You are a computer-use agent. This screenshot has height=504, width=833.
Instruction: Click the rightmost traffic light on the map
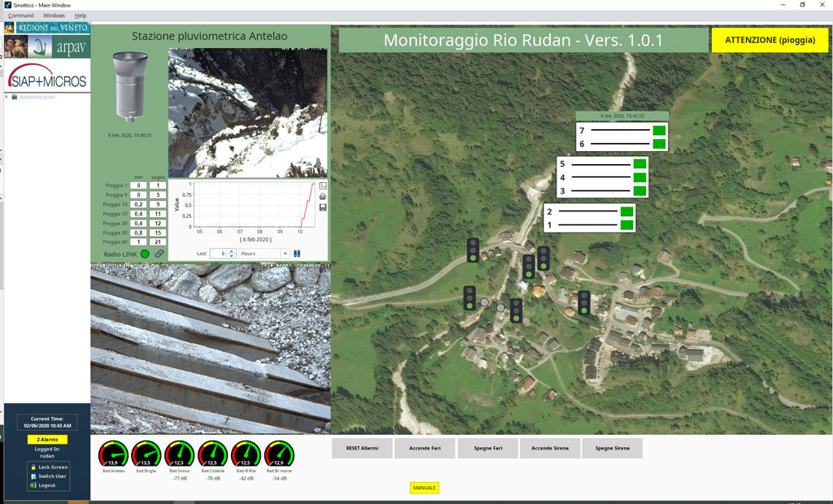[584, 302]
